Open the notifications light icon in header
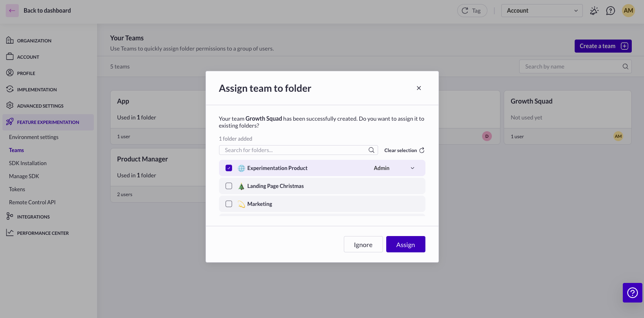 [x=594, y=11]
